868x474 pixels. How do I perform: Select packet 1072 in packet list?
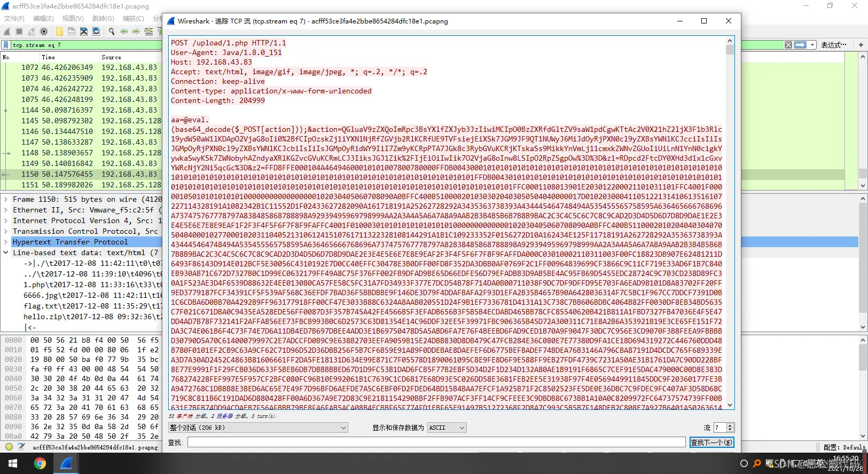click(81, 67)
